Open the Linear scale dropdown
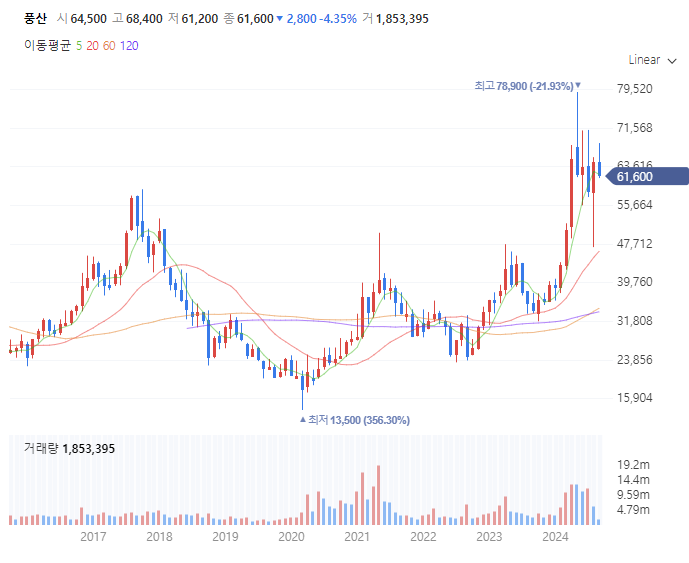This screenshot has width=689, height=563. [x=653, y=60]
